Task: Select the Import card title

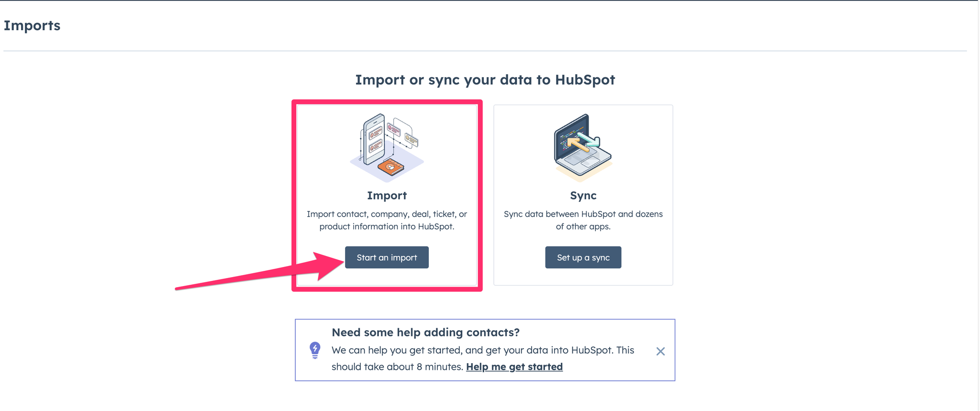Action: point(387,195)
